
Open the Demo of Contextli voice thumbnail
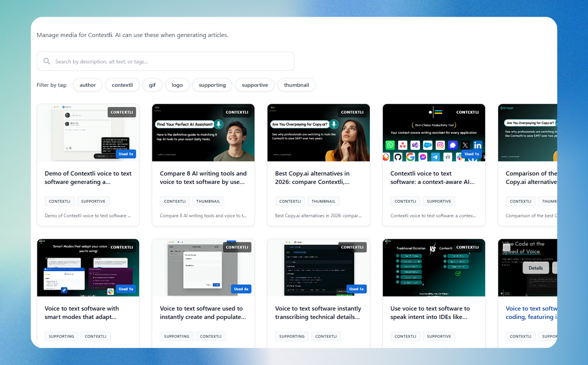(88, 133)
